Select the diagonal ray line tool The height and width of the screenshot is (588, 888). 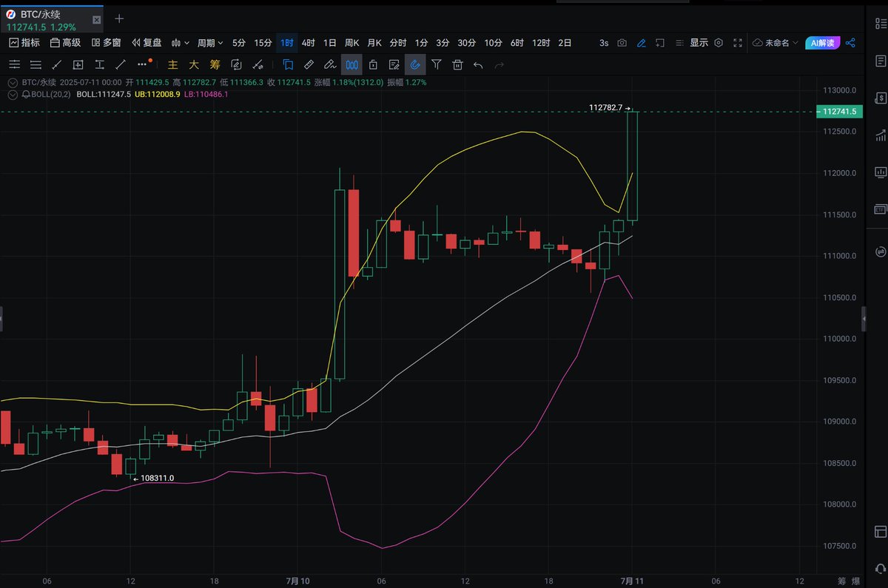(x=121, y=65)
